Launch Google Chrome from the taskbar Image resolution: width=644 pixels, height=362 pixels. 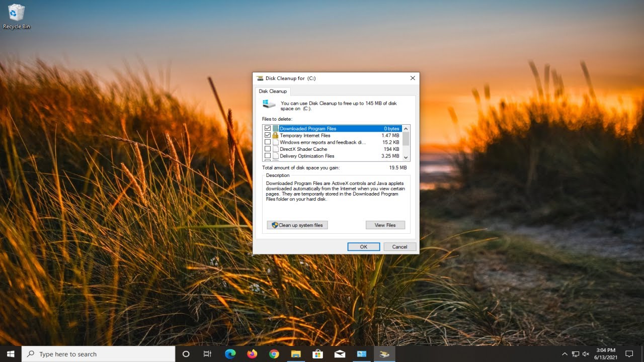[274, 354]
